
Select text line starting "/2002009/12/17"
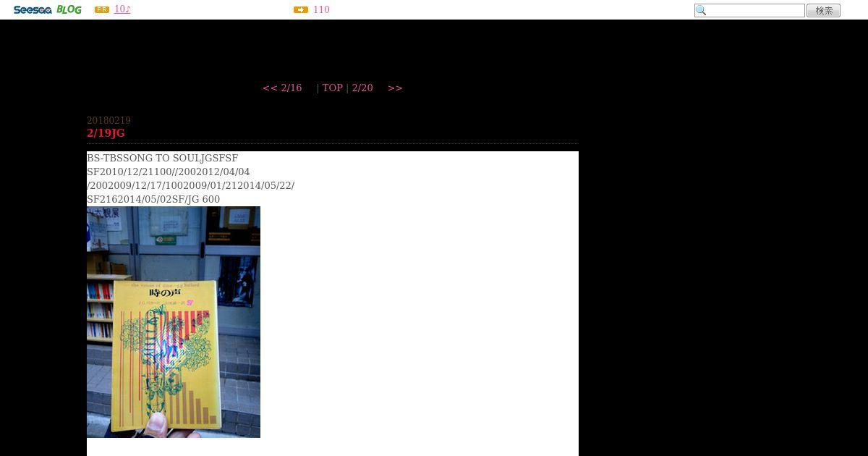coord(190,185)
